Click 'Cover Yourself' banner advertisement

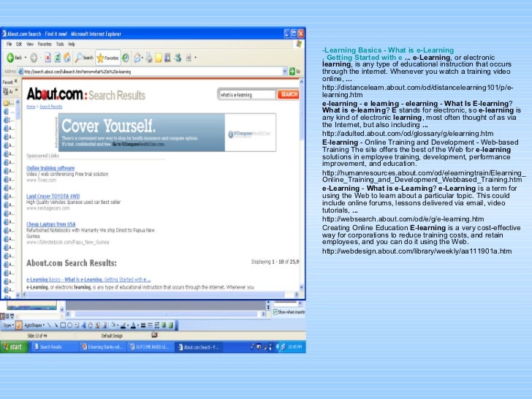coord(167,132)
